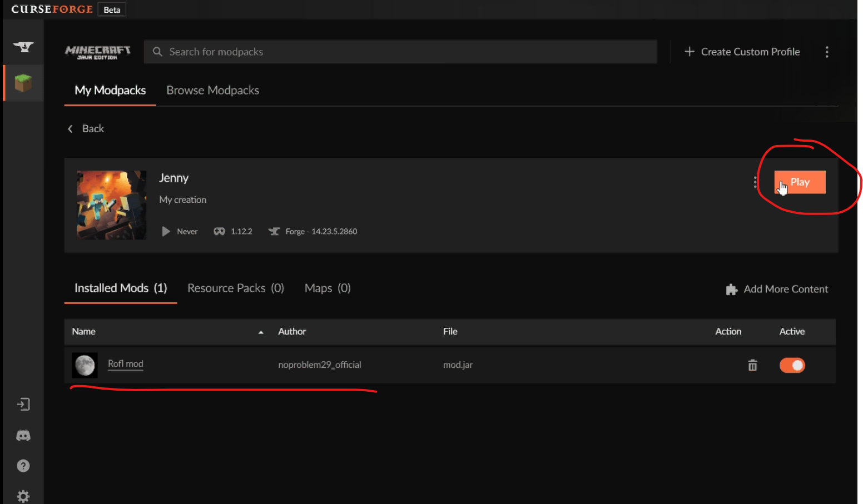863x504 pixels.
Task: Click the Action column header
Action: 728,331
